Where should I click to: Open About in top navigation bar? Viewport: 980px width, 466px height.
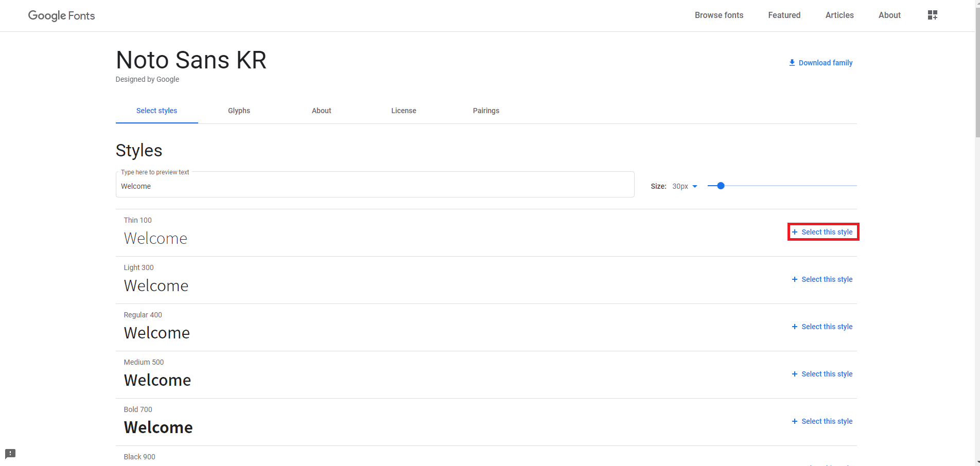coord(889,15)
